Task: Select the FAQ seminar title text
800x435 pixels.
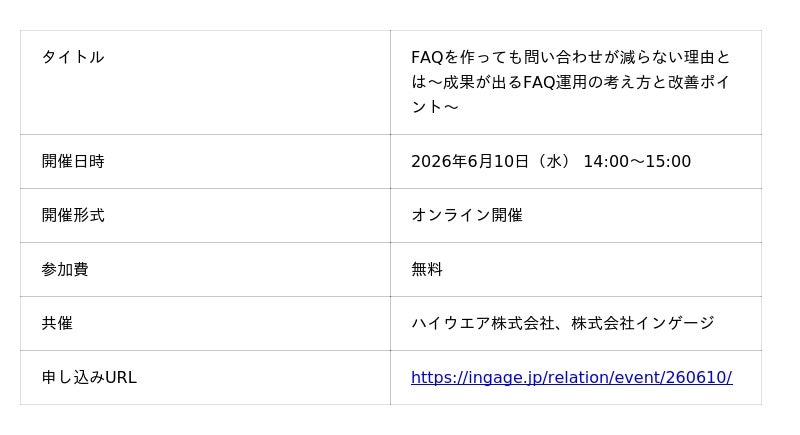Action: pyautogui.click(x=571, y=82)
